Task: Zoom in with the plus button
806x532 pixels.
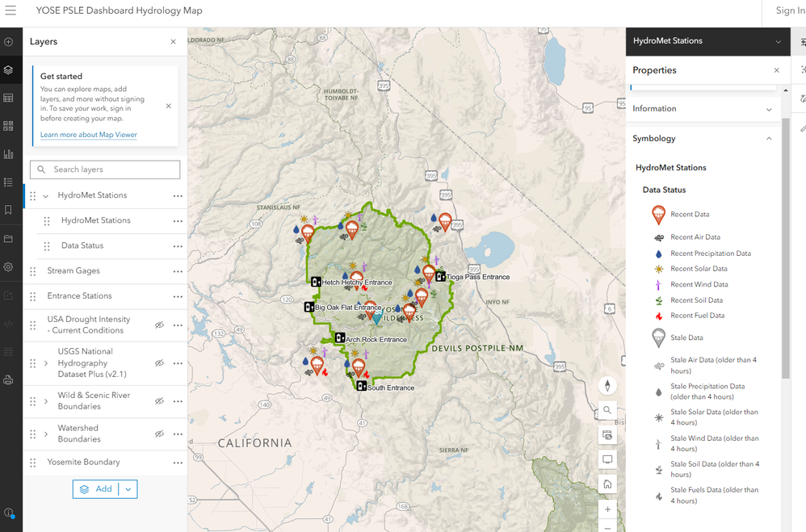Action: pos(607,509)
